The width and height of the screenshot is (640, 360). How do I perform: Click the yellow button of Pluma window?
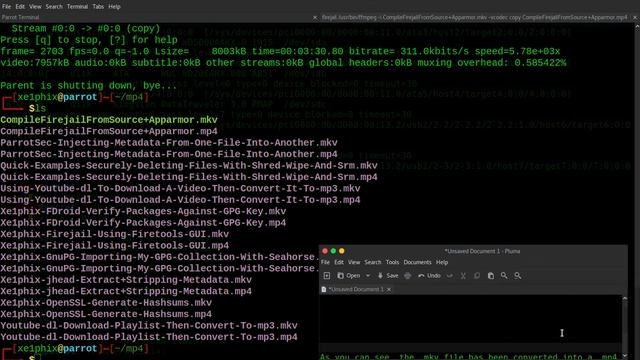[x=342, y=251]
